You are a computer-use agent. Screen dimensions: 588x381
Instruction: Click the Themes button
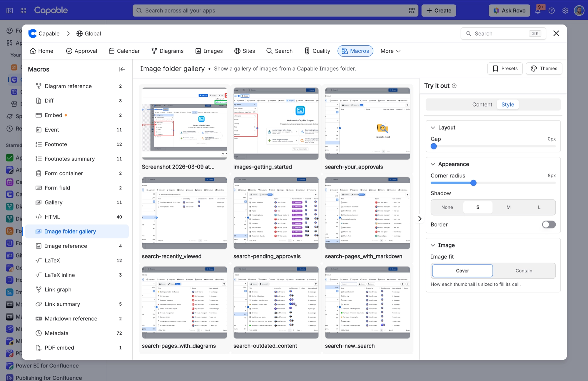click(544, 69)
